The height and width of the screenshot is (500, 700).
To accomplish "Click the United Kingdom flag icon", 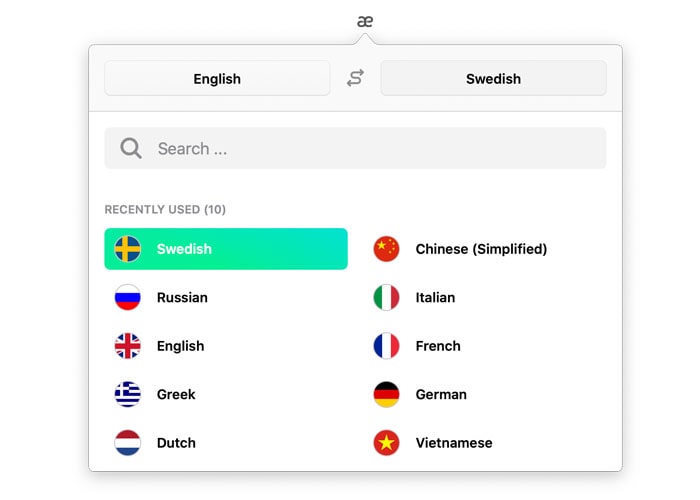I will pos(128,346).
